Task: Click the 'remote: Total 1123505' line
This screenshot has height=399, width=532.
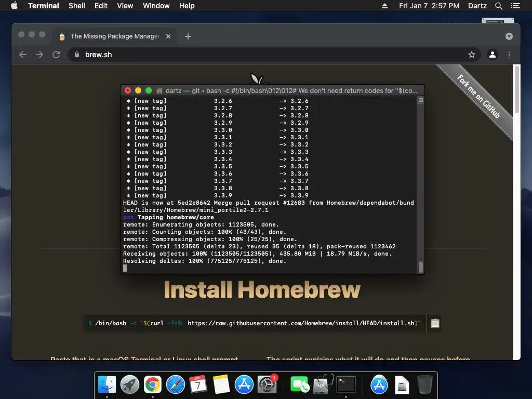Action: 259,247
